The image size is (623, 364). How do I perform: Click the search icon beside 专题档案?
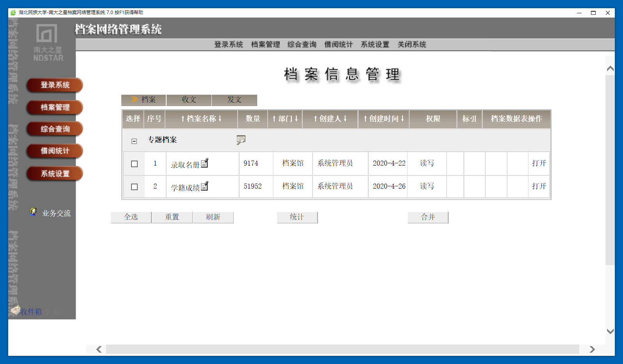241,140
